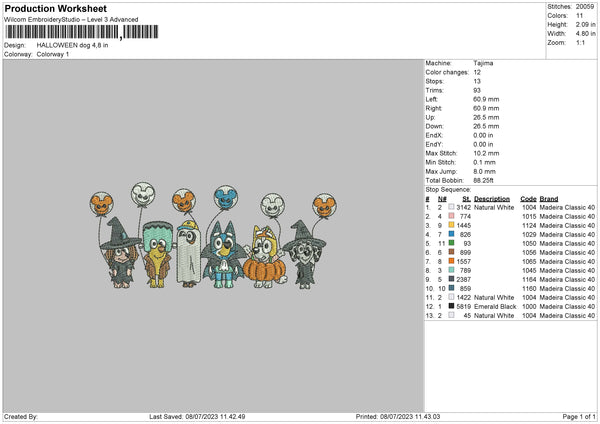
Task: Click the 'Stop Sequence:' label
Action: click(x=448, y=189)
